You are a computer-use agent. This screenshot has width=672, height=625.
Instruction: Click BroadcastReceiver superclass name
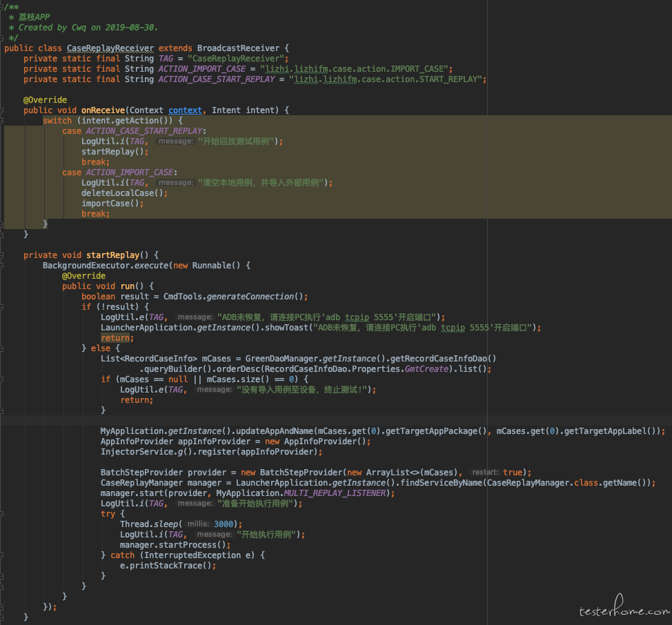tap(238, 48)
